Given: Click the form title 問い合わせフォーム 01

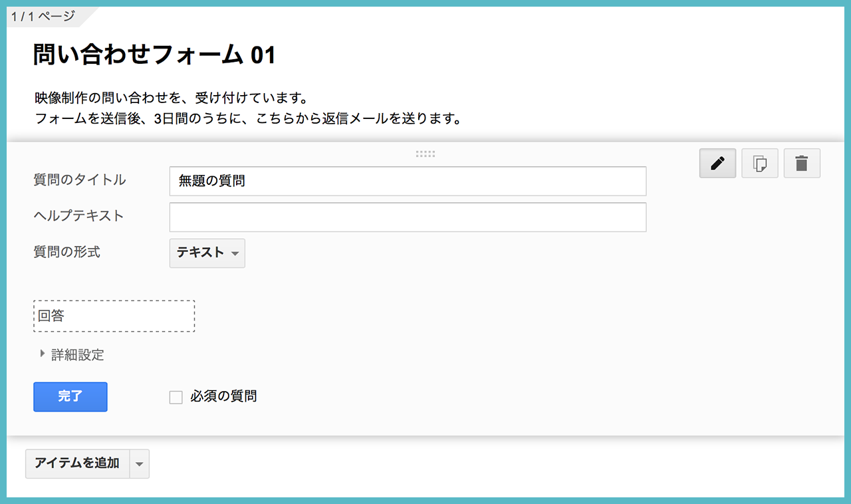Looking at the screenshot, I should [154, 55].
